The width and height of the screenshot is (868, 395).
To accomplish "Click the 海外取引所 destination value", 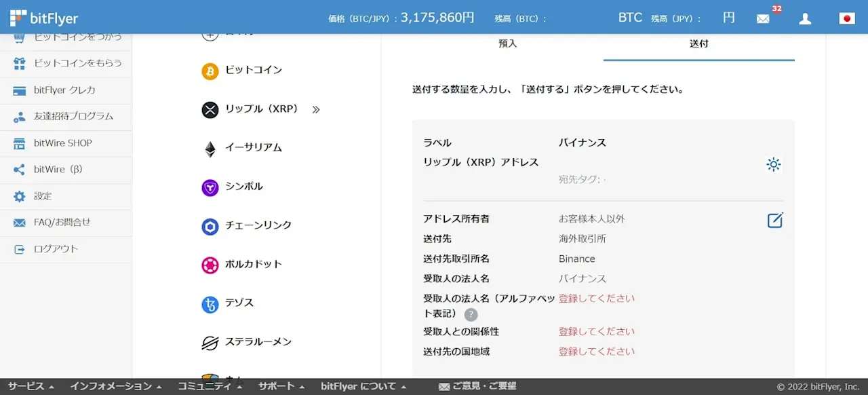I will point(583,239).
